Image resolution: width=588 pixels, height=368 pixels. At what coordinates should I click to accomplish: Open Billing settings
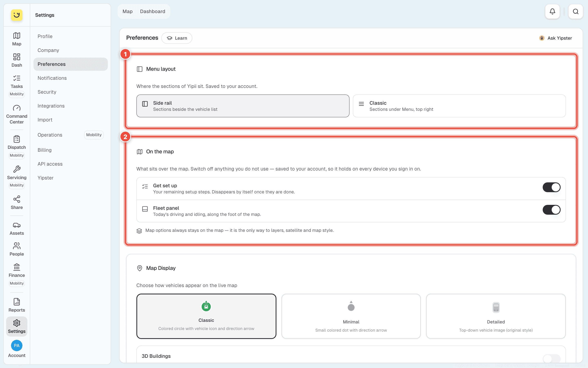(x=70, y=150)
